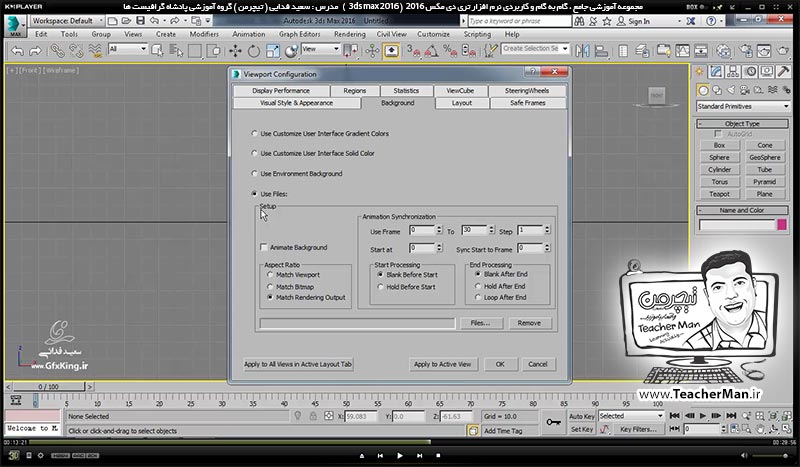Click the Play Animation button in 3ds Max
Viewport: 800px width, 467px height.
click(703, 416)
